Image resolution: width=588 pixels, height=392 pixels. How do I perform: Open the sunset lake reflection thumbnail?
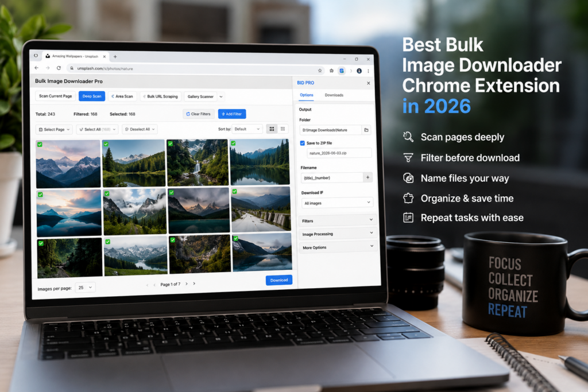[69, 214]
